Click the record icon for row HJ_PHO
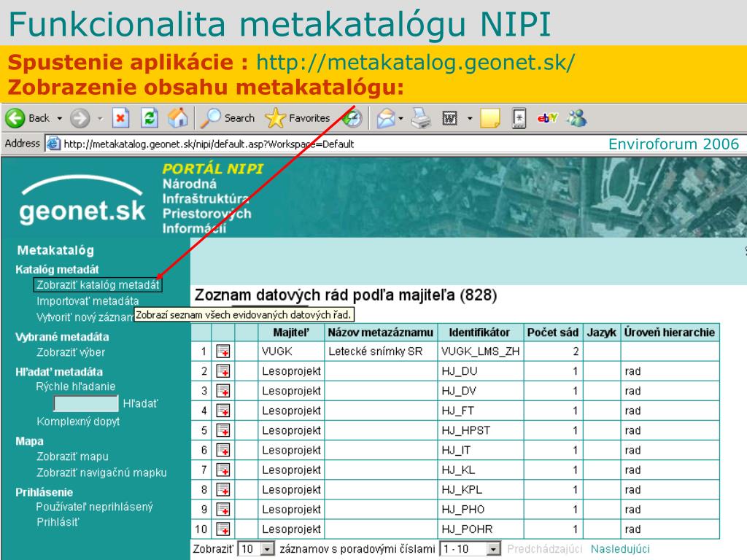The image size is (747, 560). click(223, 510)
